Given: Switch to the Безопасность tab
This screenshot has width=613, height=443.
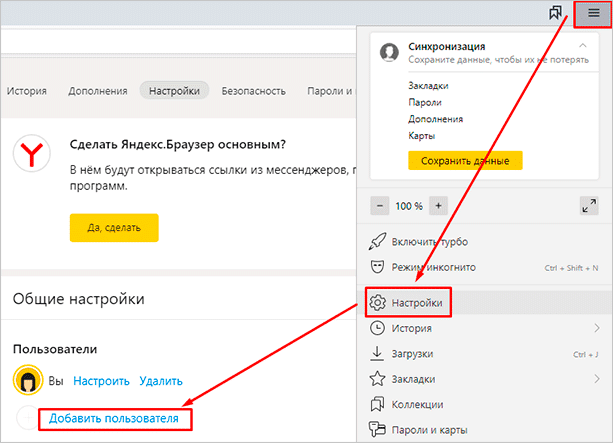Looking at the screenshot, I should point(252,91).
